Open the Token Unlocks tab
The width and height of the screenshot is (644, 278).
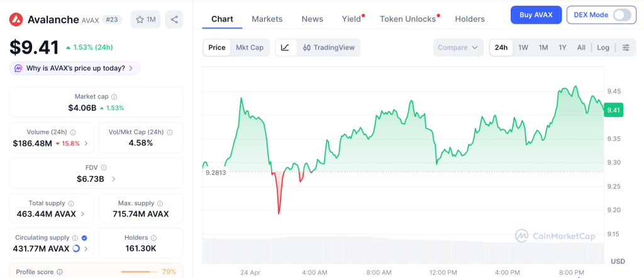(x=408, y=19)
